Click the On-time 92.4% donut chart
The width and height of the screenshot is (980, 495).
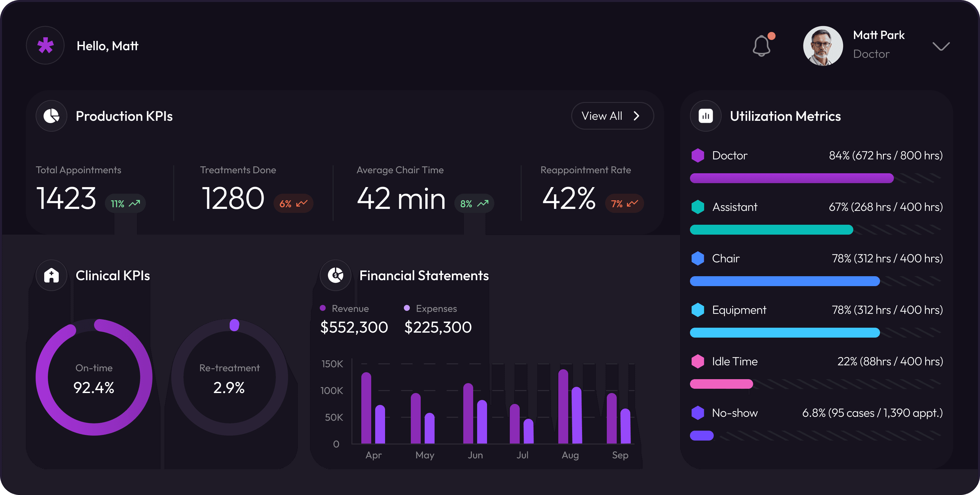(94, 378)
